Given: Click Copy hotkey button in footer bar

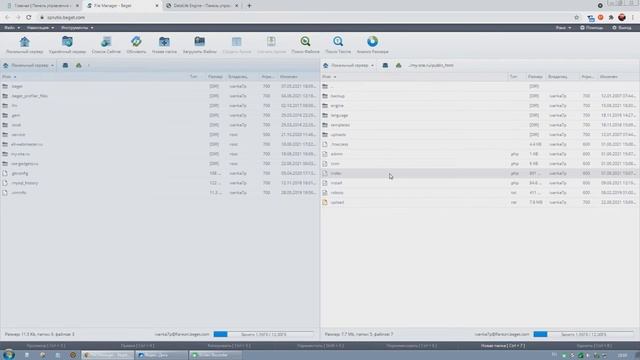Looking at the screenshot, I should click(229, 346).
